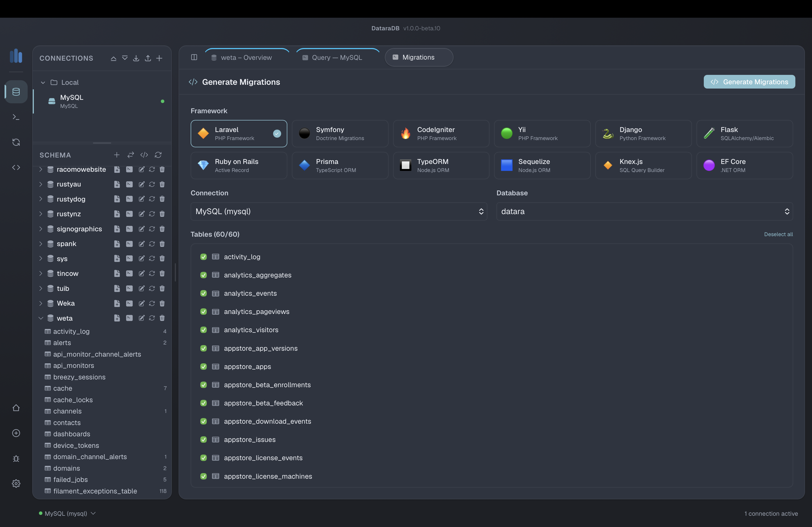Select the Knex.js framework card
812x527 pixels.
pos(643,166)
